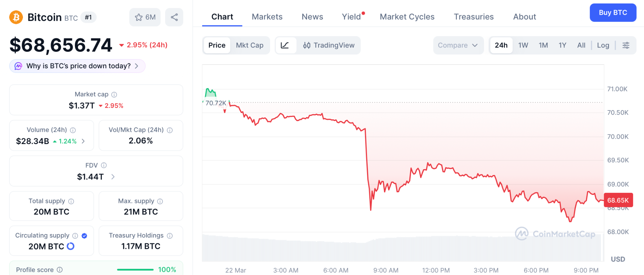Viewport: 644px width, 275px height.
Task: Expand Volume (24h) details chevron
Action: coord(83,141)
